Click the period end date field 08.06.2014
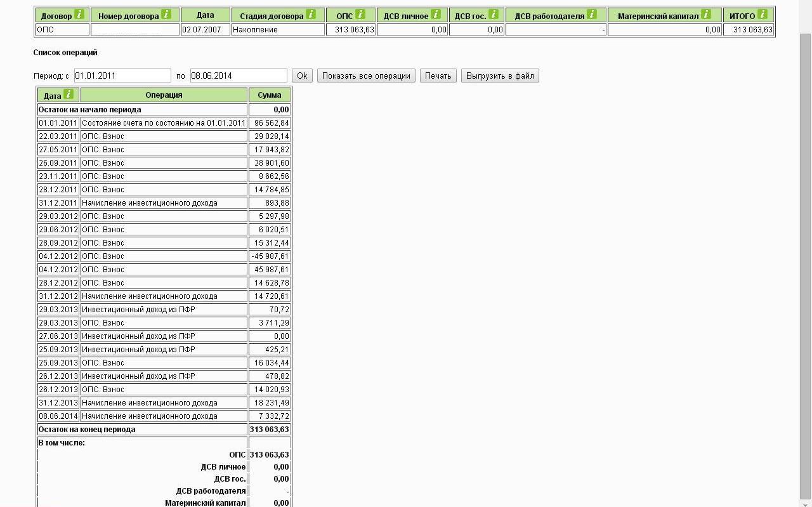812x507 pixels. click(239, 76)
